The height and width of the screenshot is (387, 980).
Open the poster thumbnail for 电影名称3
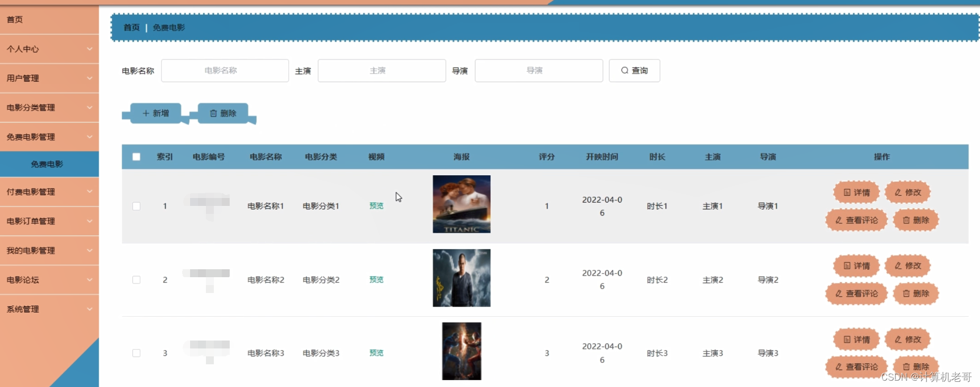pyautogui.click(x=461, y=351)
